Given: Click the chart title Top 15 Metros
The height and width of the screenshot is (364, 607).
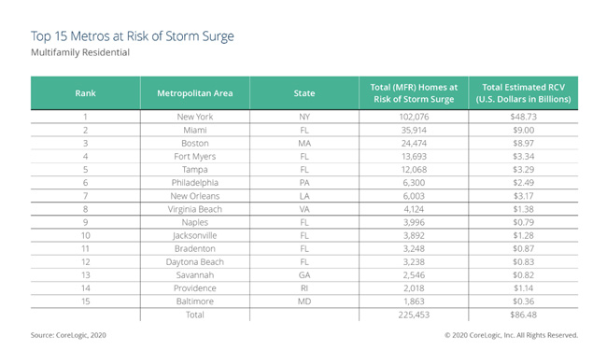Looking at the screenshot, I should point(133,36).
